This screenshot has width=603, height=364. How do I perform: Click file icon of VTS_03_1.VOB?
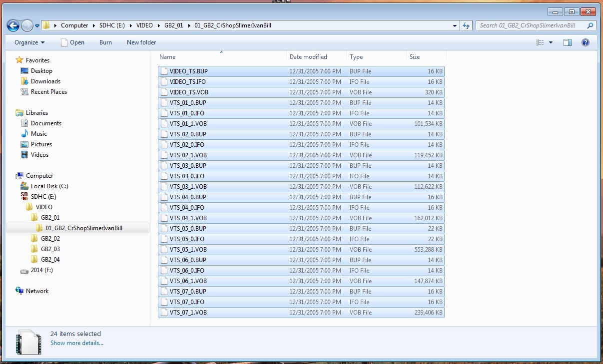164,187
